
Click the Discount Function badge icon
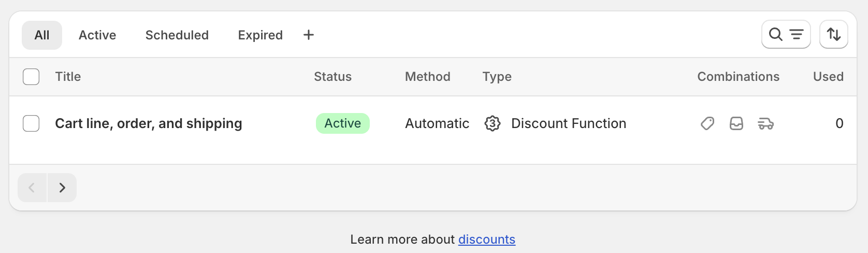click(x=493, y=123)
